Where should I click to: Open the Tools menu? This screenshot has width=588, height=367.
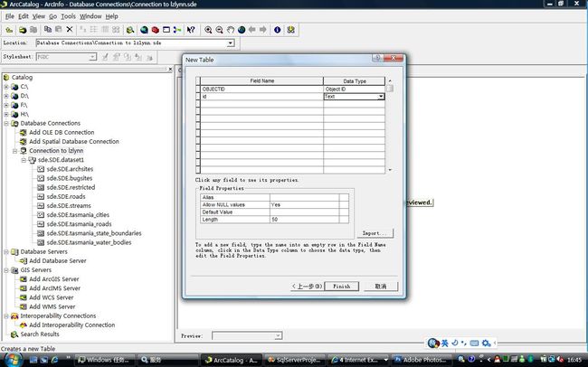pos(68,16)
